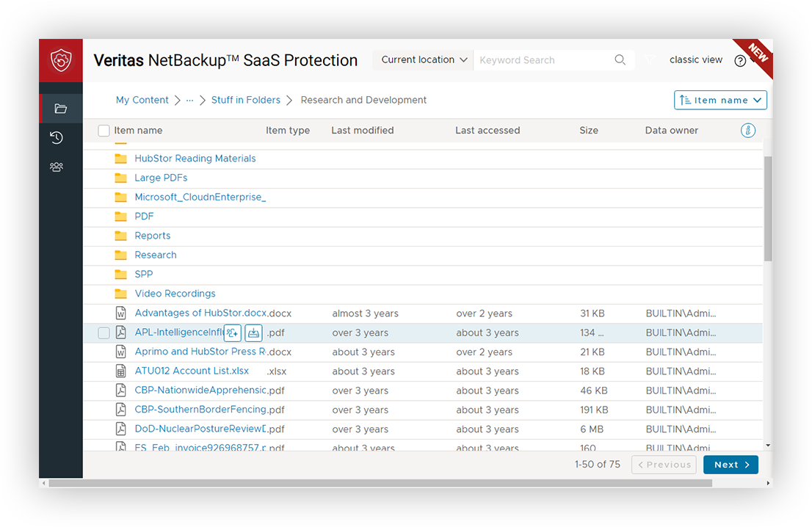Open the folder browse view in sidebar

[61, 109]
